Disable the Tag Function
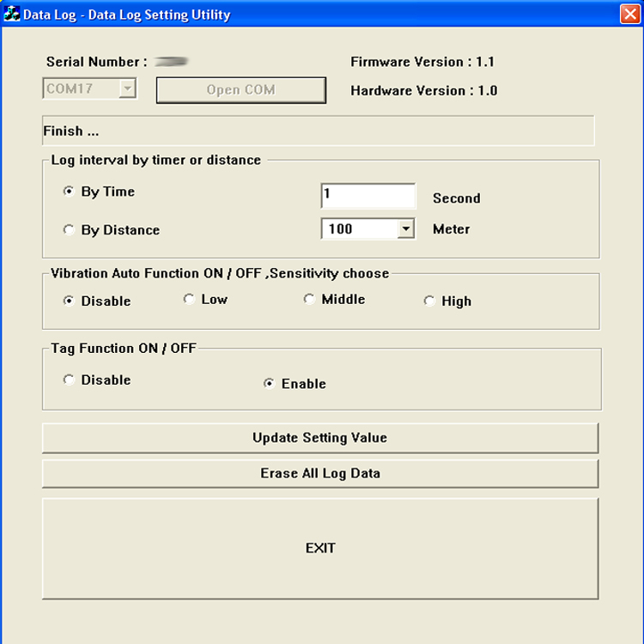This screenshot has width=644, height=644. coord(69,380)
